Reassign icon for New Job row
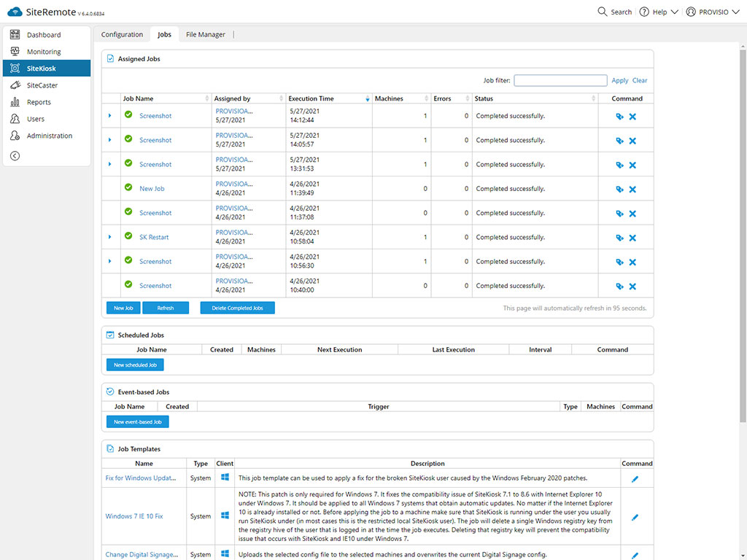747x560 pixels. pos(619,189)
